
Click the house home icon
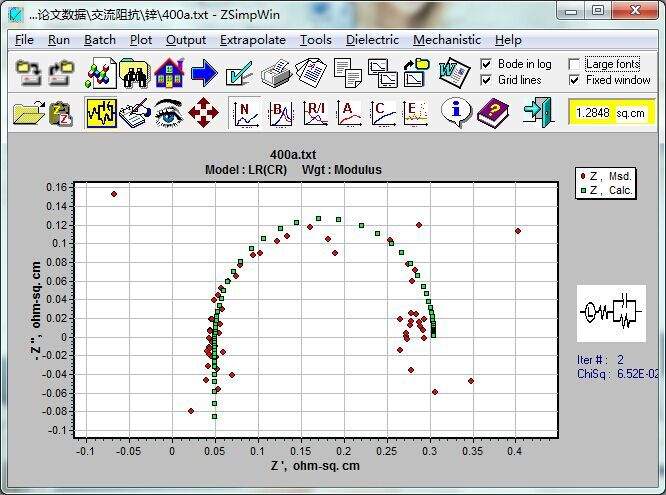pos(169,73)
